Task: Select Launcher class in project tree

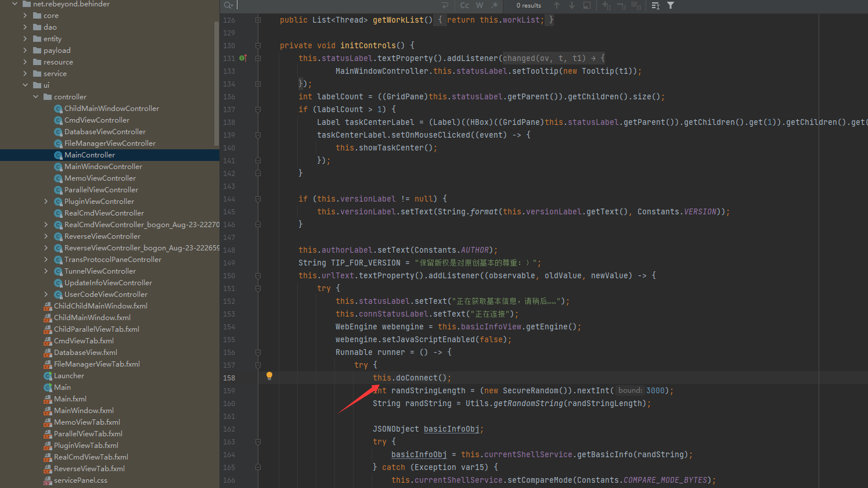Action: click(69, 376)
